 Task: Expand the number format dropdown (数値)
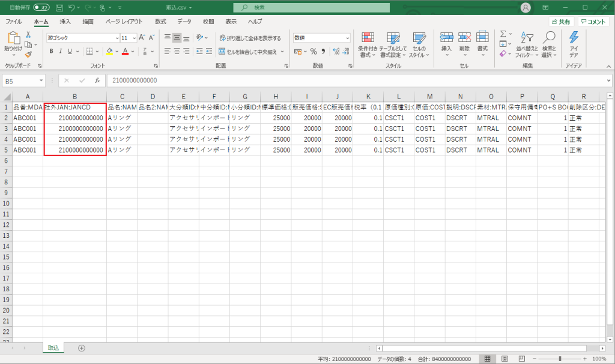pos(347,38)
